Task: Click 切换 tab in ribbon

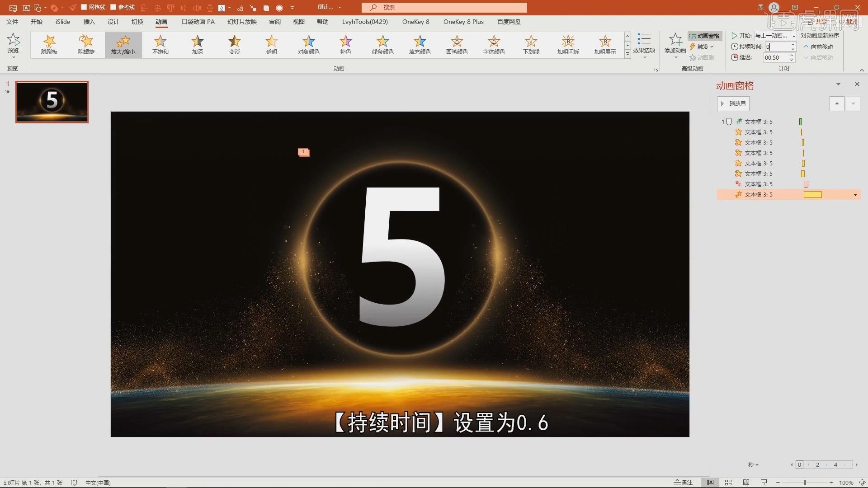Action: pos(137,21)
